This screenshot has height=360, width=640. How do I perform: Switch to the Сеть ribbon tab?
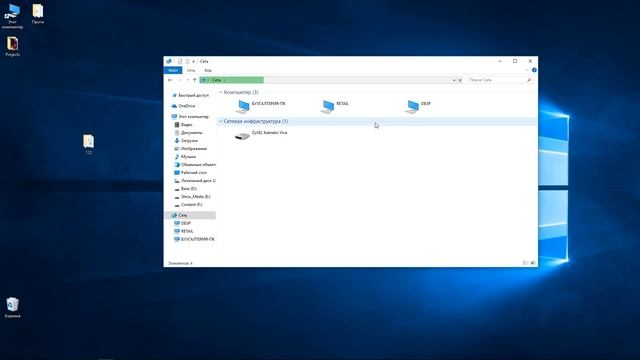[x=191, y=70]
